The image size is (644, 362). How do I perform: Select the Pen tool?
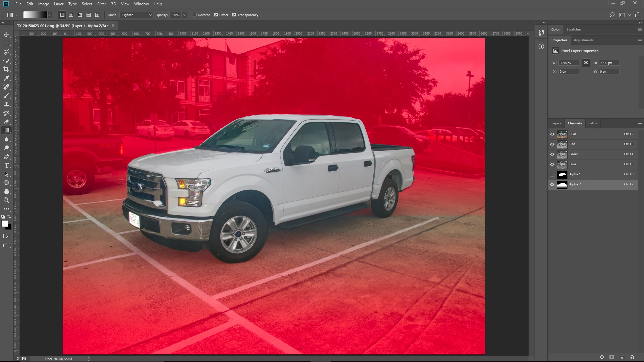6,157
